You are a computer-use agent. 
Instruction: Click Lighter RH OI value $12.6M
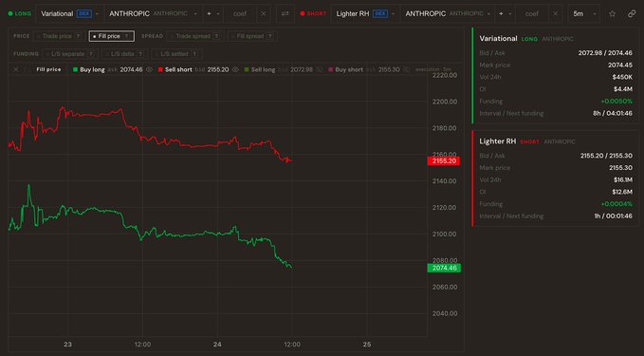622,192
